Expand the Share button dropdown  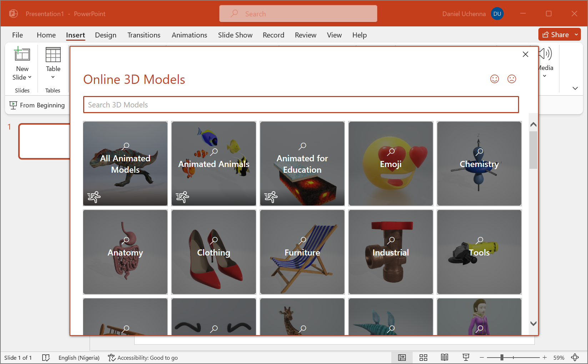576,34
